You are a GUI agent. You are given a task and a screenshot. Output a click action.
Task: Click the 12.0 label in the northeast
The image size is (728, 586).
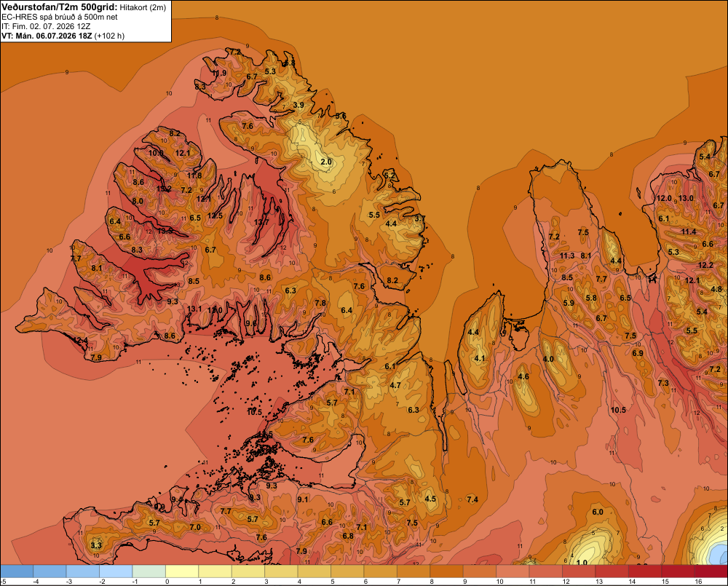tap(664, 198)
